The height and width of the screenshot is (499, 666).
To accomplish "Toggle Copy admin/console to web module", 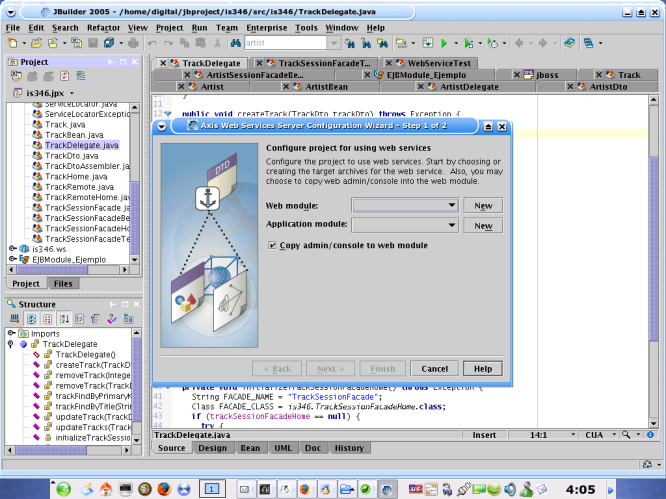I will click(x=273, y=245).
